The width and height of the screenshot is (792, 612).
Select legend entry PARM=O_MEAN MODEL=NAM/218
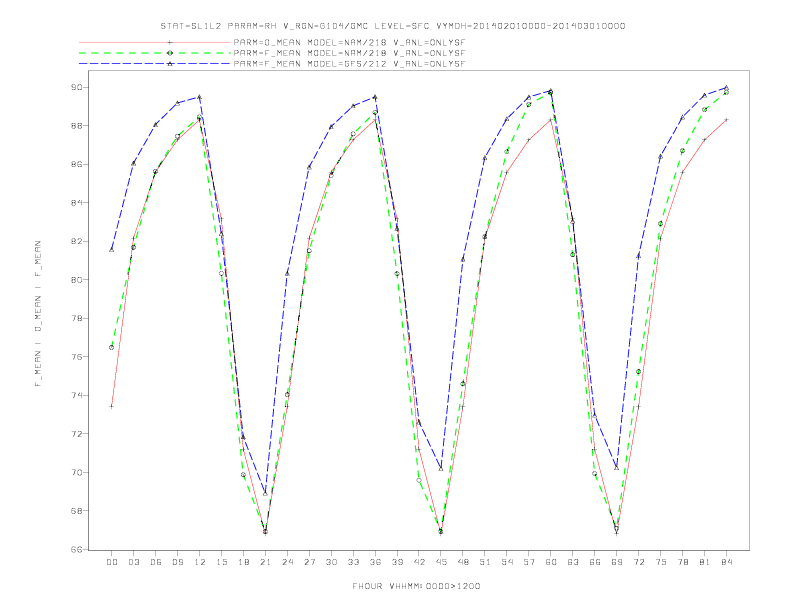point(349,43)
